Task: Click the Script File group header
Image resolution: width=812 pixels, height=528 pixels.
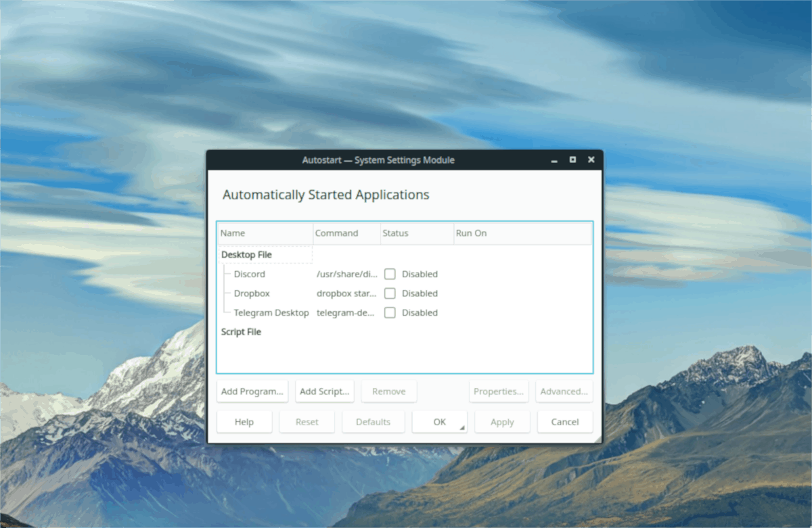Action: coord(241,332)
